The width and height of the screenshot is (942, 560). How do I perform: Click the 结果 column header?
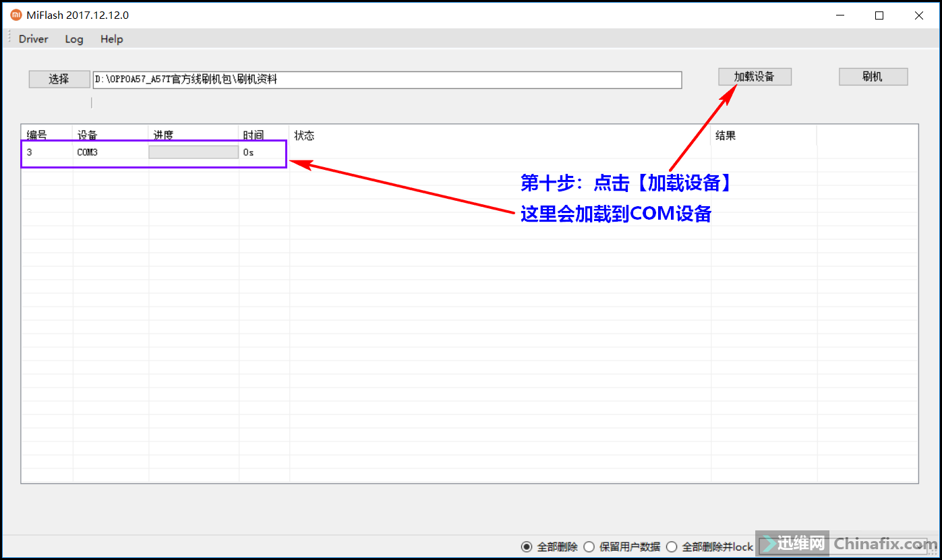(x=764, y=135)
